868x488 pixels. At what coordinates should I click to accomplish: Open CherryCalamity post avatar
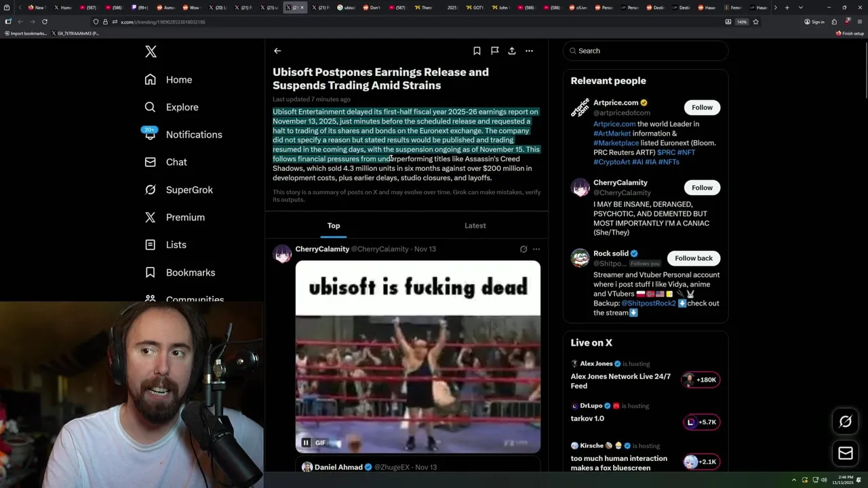282,254
